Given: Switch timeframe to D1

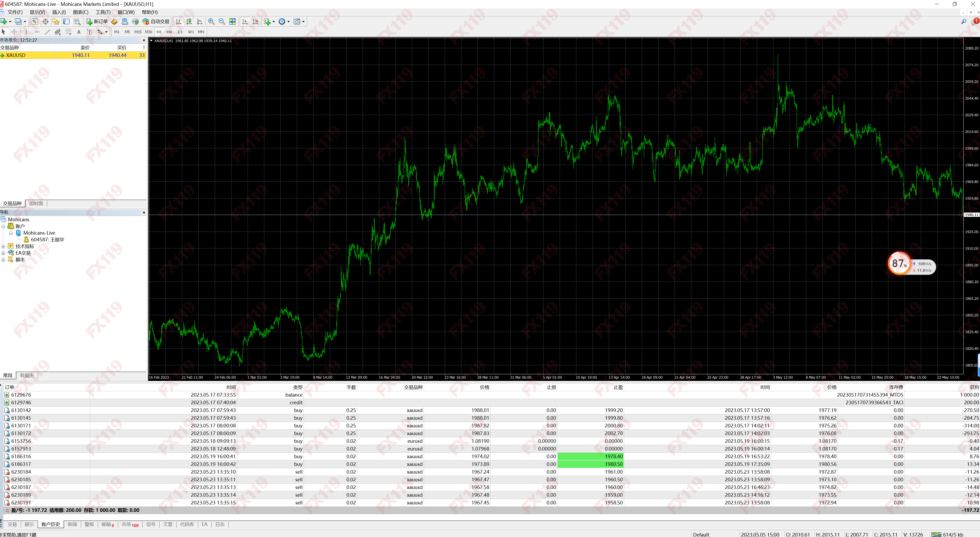Looking at the screenshot, I should click(x=180, y=32).
